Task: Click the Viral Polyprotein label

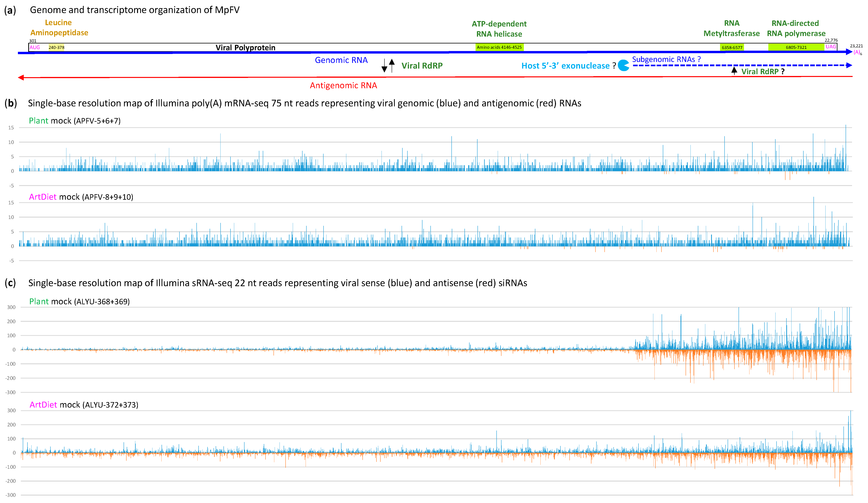Action: point(245,48)
